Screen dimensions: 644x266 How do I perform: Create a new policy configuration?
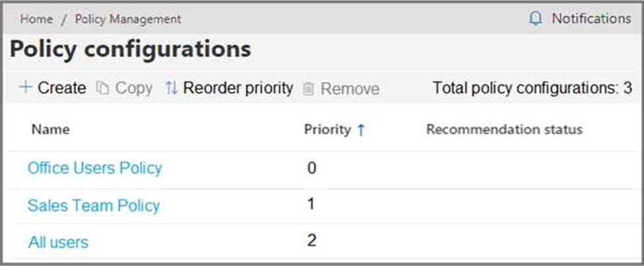point(53,88)
